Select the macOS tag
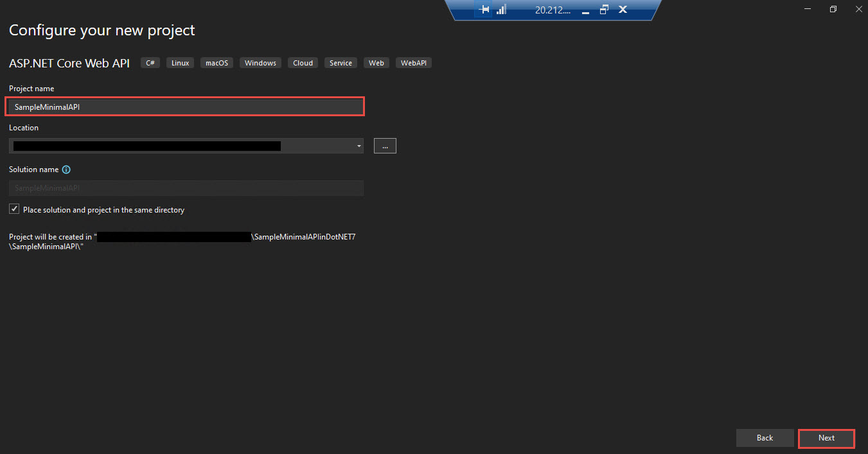This screenshot has height=454, width=868. coord(217,62)
